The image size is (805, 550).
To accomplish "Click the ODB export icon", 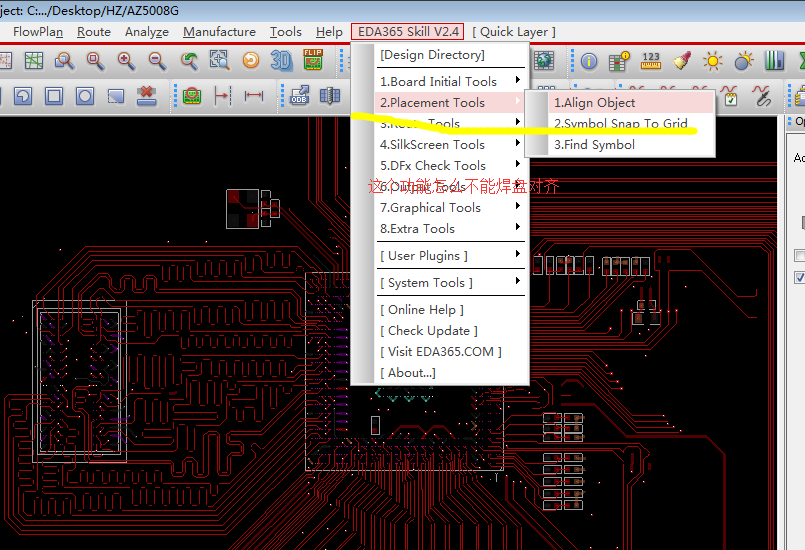I will pos(299,96).
